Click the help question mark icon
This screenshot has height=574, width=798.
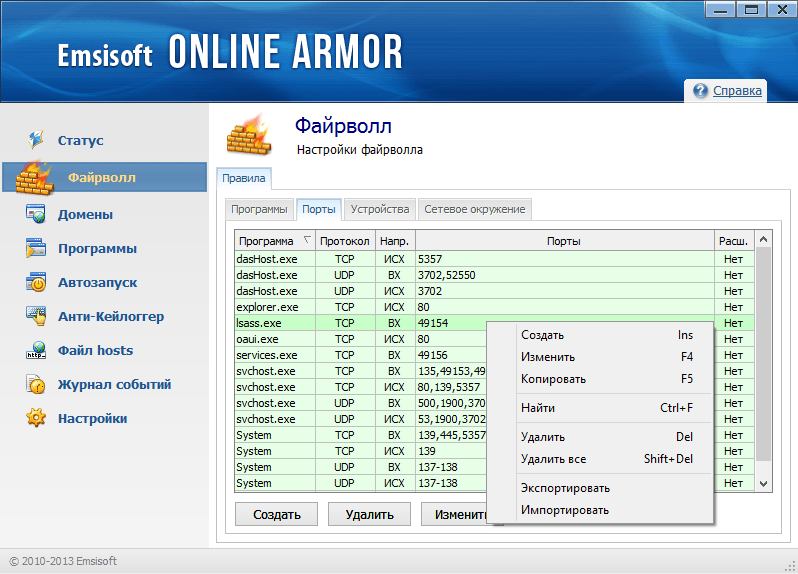(700, 91)
